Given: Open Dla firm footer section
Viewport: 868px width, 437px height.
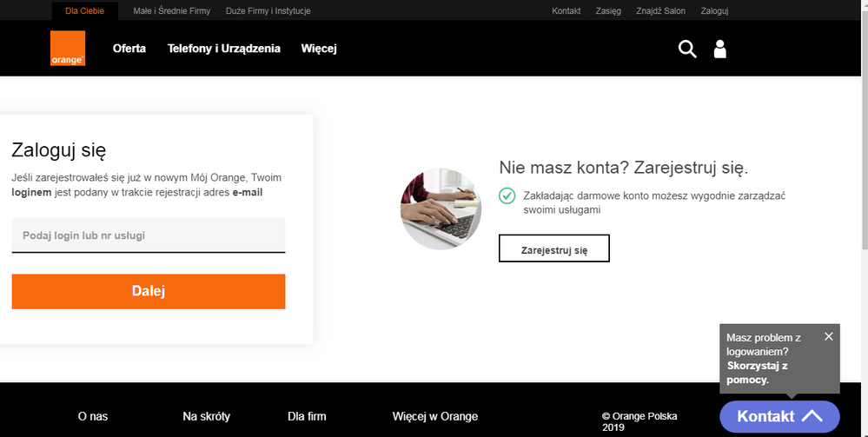Looking at the screenshot, I should coord(307,416).
